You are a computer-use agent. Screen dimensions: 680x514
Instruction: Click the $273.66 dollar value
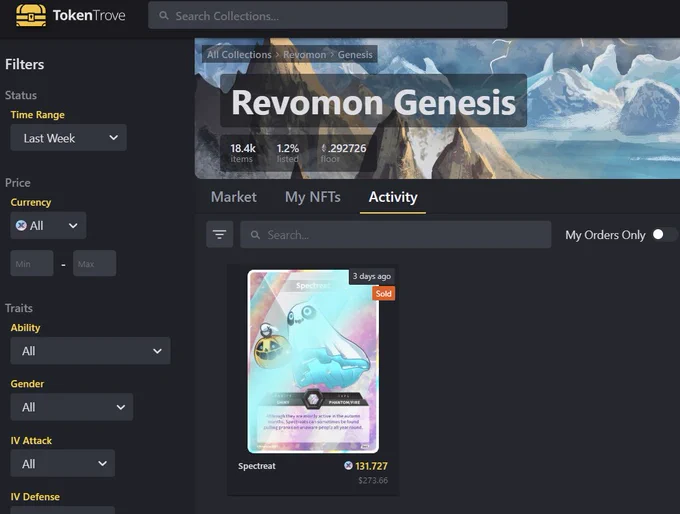click(x=373, y=480)
